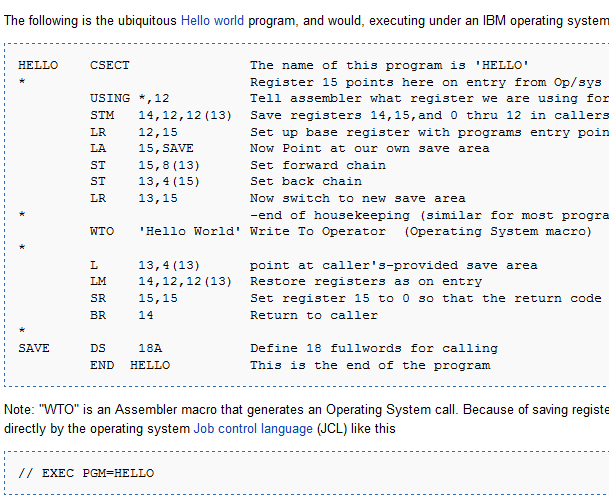
Task: Click the 'Hello World' string literal
Action: pyautogui.click(x=190, y=231)
